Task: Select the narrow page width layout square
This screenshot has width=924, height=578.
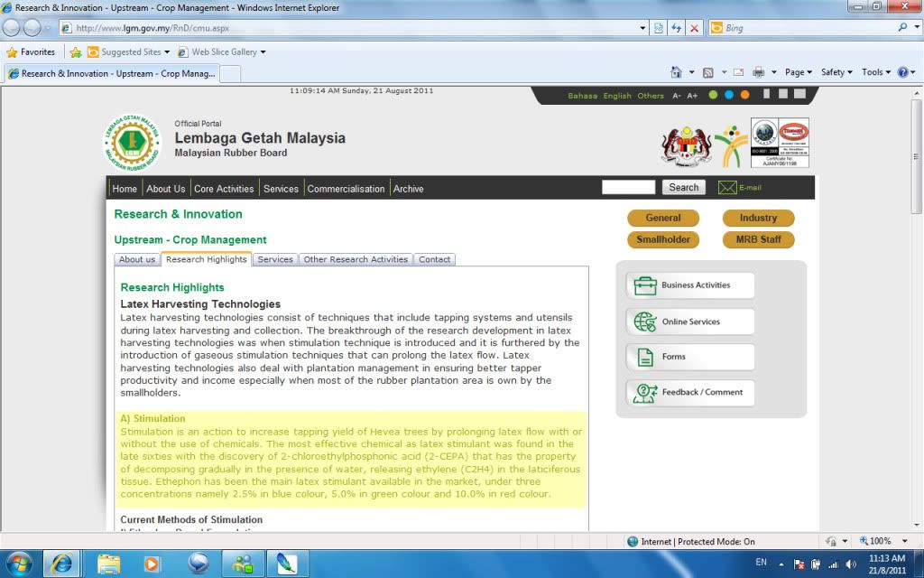Action: 767,94
